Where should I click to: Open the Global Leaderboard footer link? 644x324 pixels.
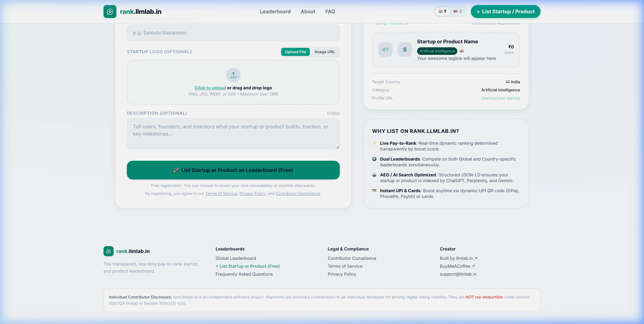point(236,258)
